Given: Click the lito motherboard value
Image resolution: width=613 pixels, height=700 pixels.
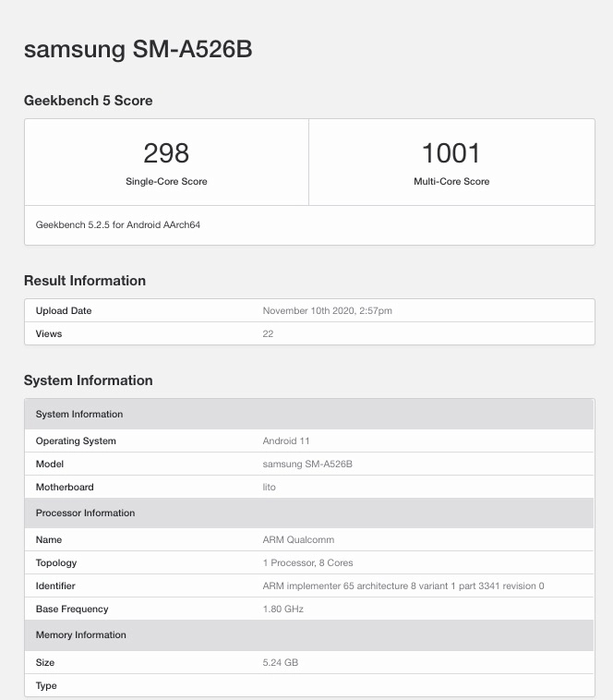Looking at the screenshot, I should tap(270, 488).
